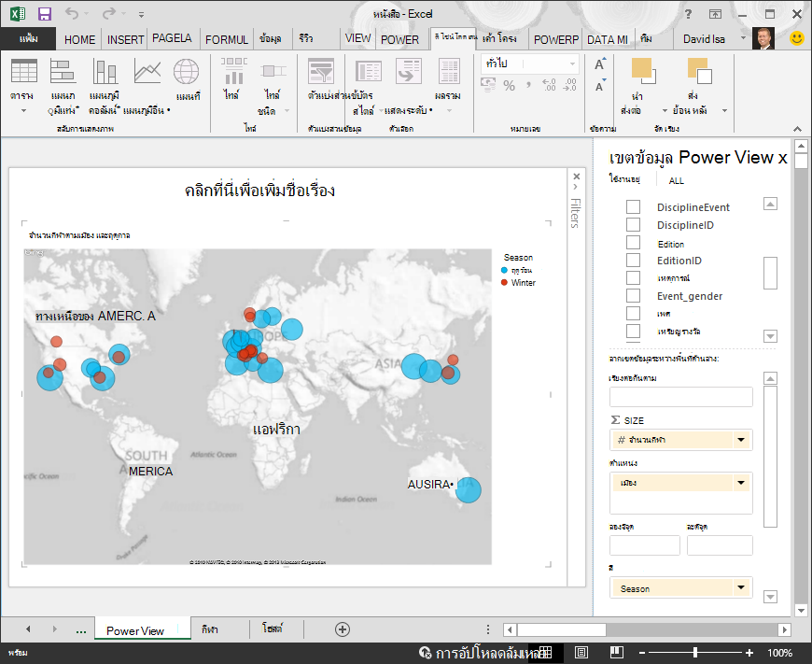Open the INSERT ribbon tab
The height and width of the screenshot is (664, 812).
[125, 39]
